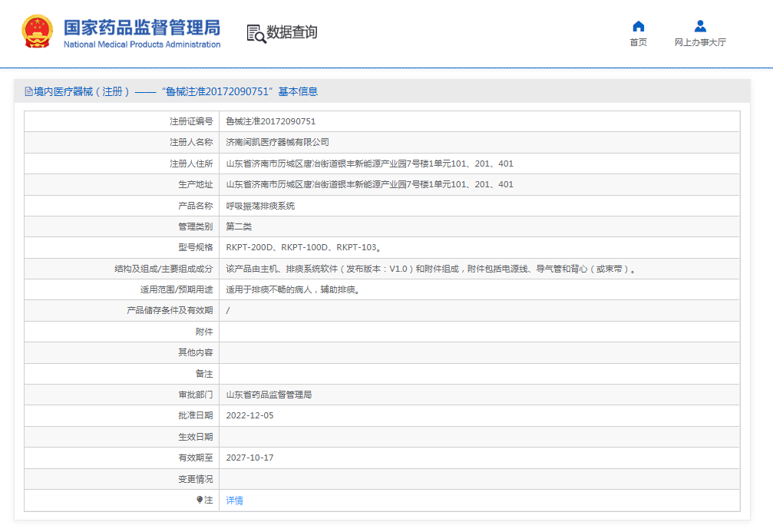Viewport: 773px width, 532px height.
Task: Open the 网上办事大厅 text label
Action: click(x=699, y=43)
